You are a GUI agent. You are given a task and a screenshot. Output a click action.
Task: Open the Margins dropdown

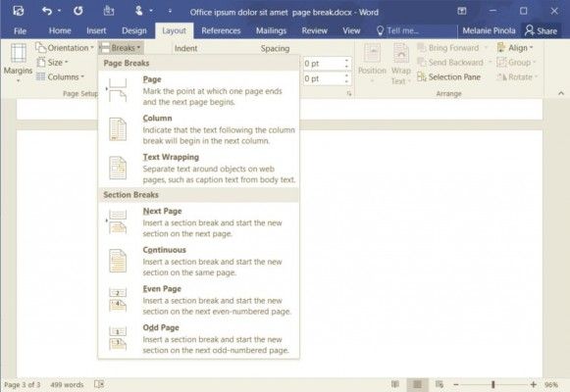18,63
